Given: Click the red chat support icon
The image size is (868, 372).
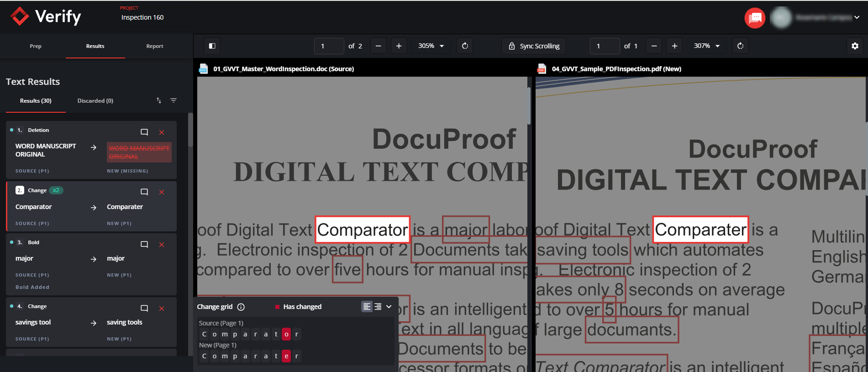Looking at the screenshot, I should tap(755, 18).
